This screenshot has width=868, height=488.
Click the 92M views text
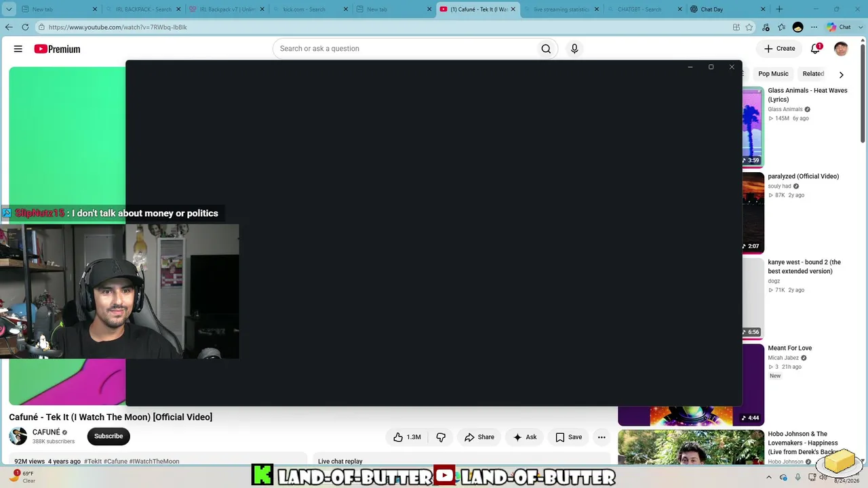coord(30,462)
